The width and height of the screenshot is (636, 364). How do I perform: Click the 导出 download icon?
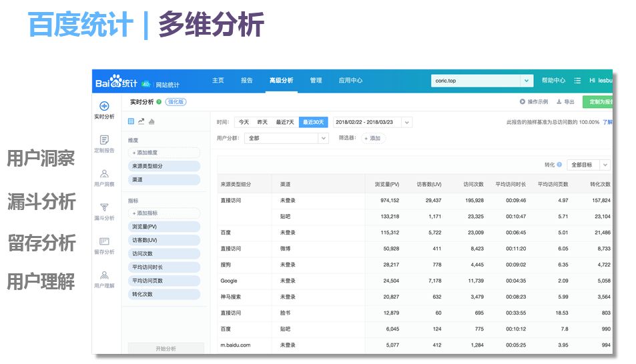(559, 102)
